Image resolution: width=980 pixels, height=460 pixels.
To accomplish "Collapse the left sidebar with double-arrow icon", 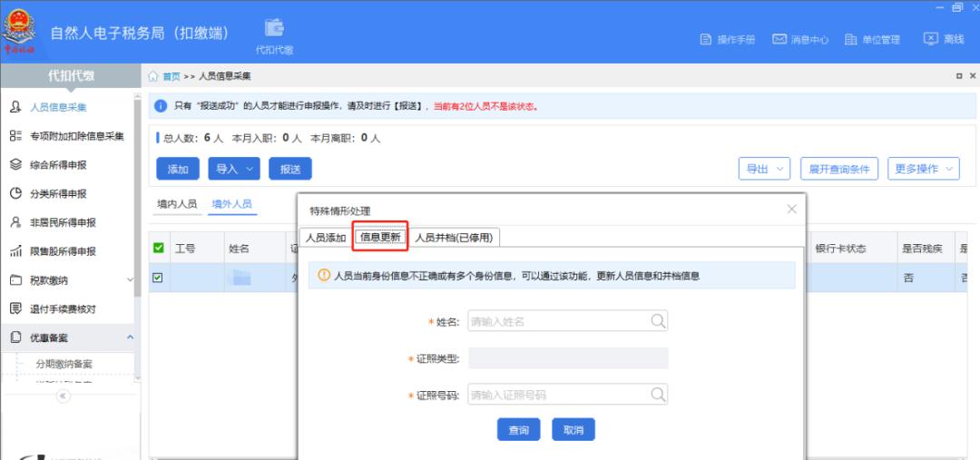I will coord(63,396).
